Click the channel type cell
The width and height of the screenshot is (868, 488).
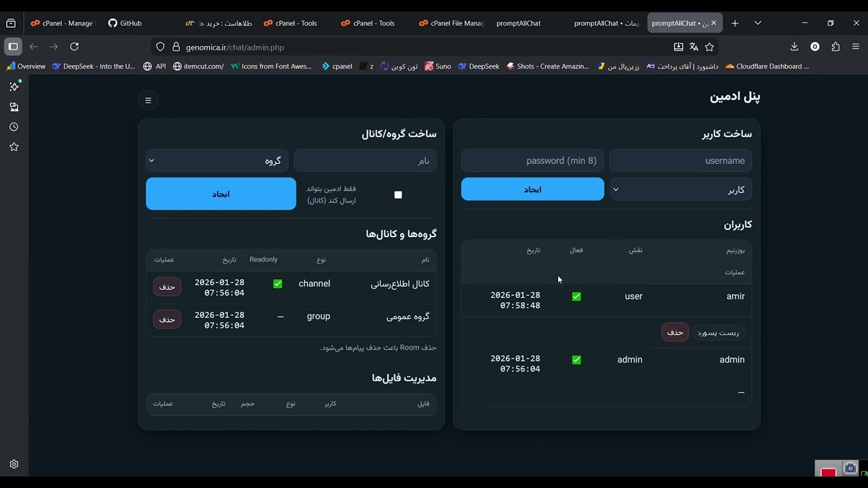314,283
